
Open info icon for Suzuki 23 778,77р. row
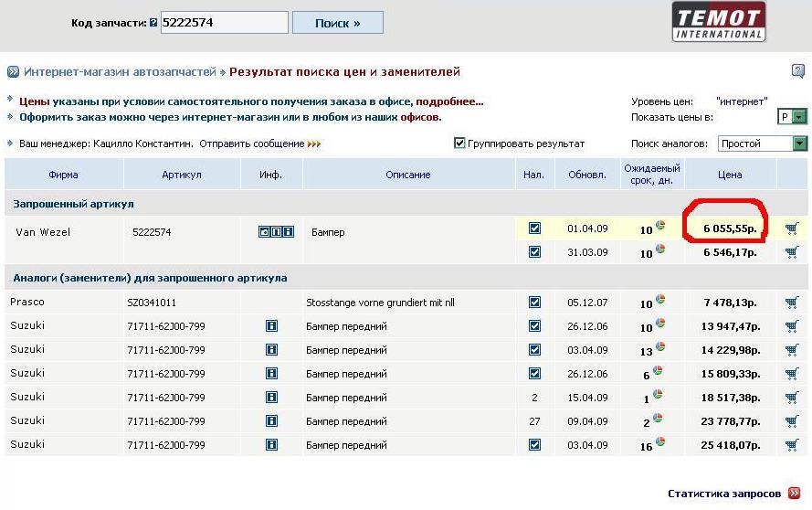click(x=271, y=420)
